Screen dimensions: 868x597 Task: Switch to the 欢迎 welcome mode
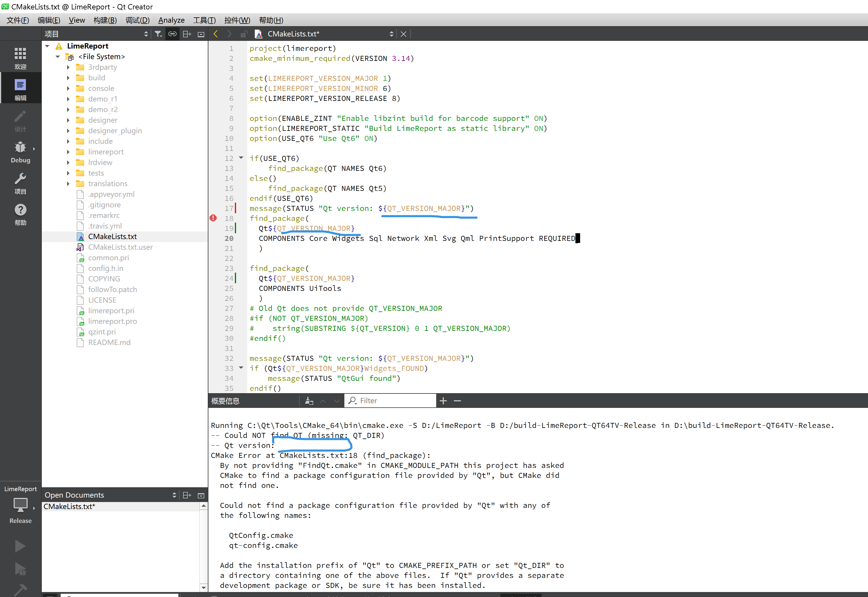pos(21,56)
